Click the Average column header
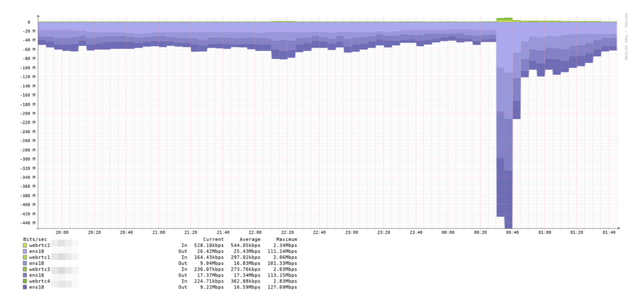Image resolution: width=644 pixels, height=306 pixels. click(x=250, y=239)
